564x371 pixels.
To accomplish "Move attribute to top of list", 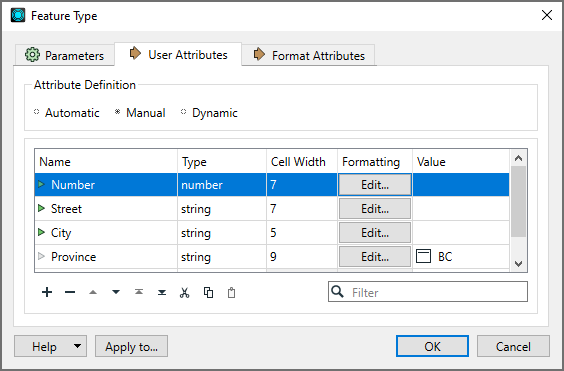I will pos(139,292).
